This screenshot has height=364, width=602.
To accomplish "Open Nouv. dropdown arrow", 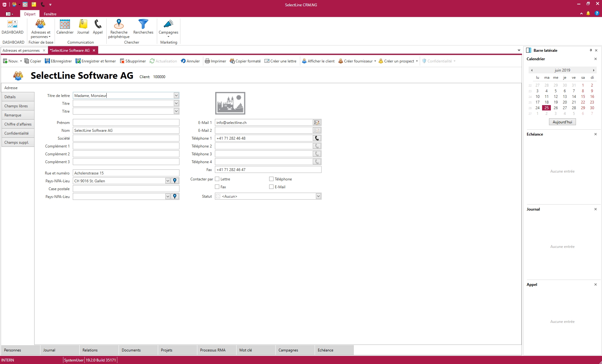I will click(21, 61).
